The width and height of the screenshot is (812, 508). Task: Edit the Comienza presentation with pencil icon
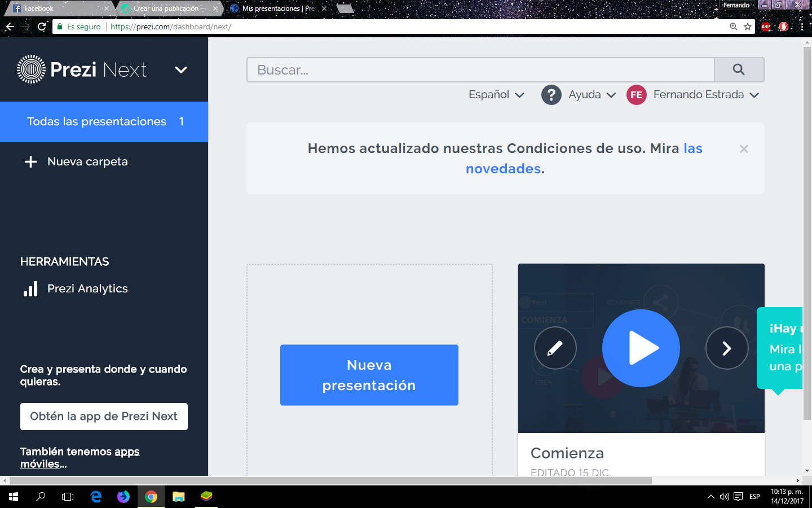click(x=555, y=348)
